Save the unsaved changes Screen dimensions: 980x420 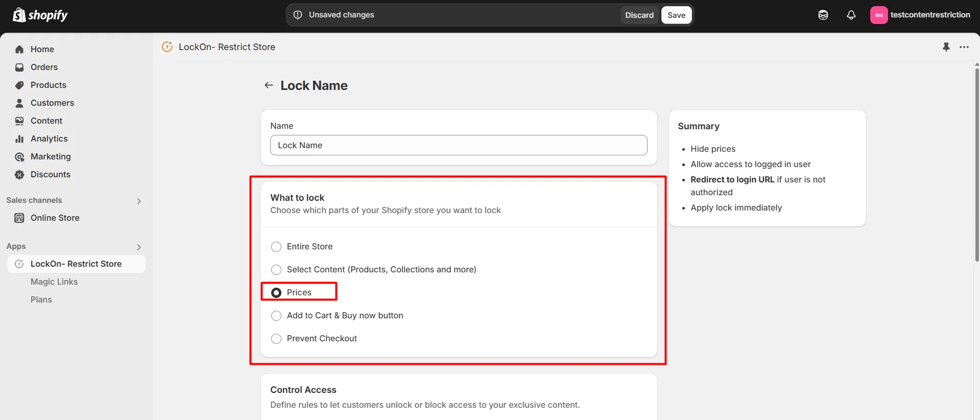point(676,15)
